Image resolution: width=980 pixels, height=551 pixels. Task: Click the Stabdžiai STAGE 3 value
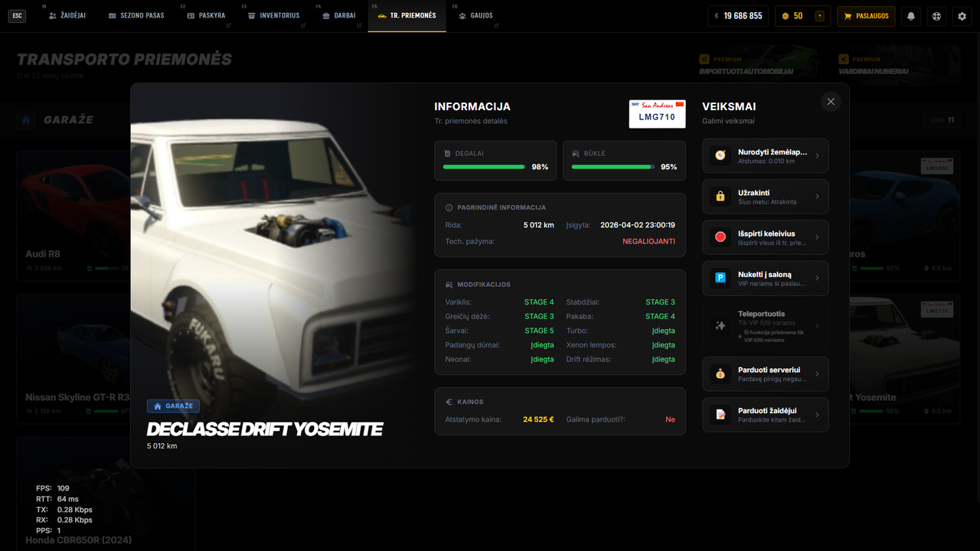point(660,302)
